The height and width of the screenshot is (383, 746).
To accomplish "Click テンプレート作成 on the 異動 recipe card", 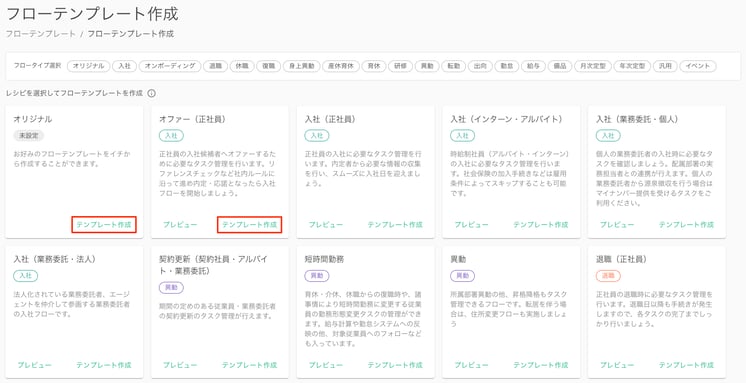I will pos(540,365).
